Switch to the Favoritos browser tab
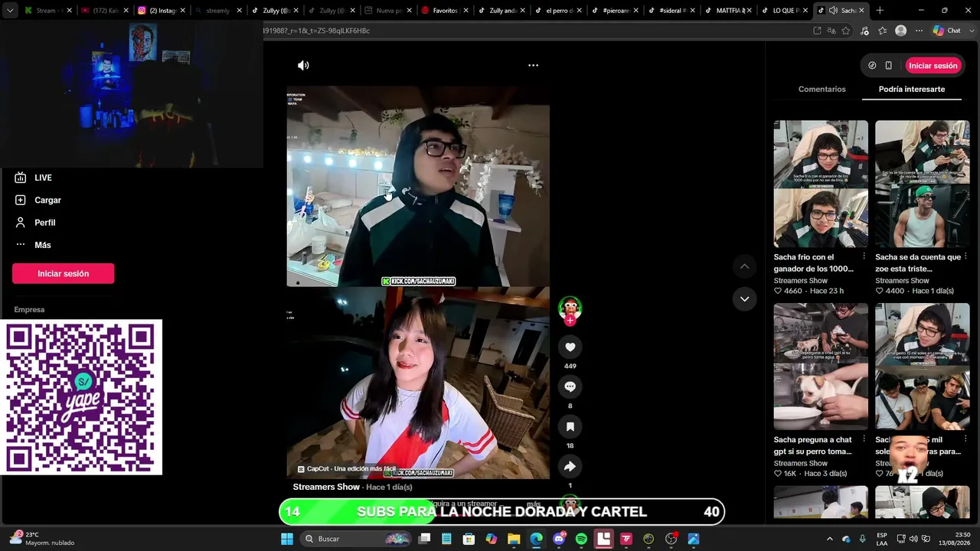The image size is (980, 551). (444, 11)
